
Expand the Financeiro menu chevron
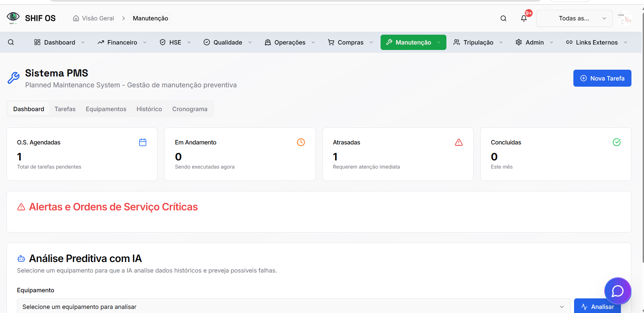(x=145, y=42)
